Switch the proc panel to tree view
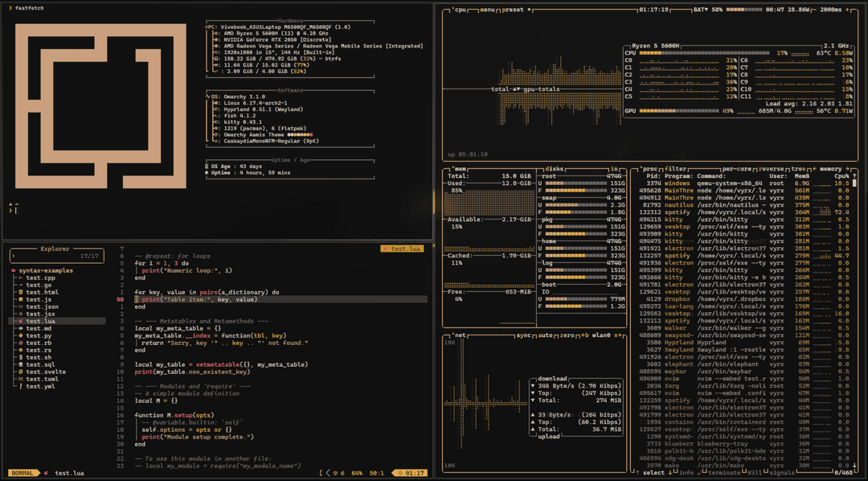This screenshot has width=868, height=481. [x=799, y=169]
